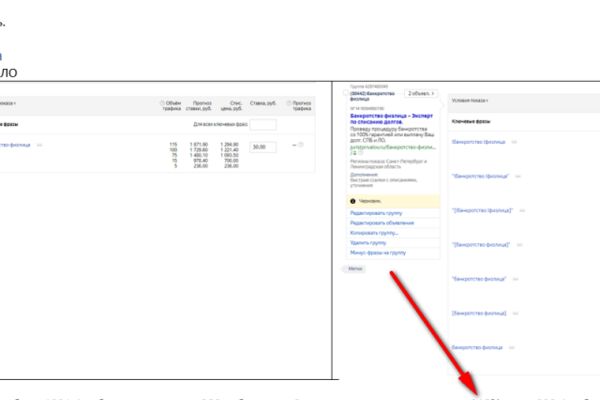Viewport: 600px width, 400px height.
Task: Open options icon beside quoted "Банкротство физлица" keyword
Action: (515, 279)
